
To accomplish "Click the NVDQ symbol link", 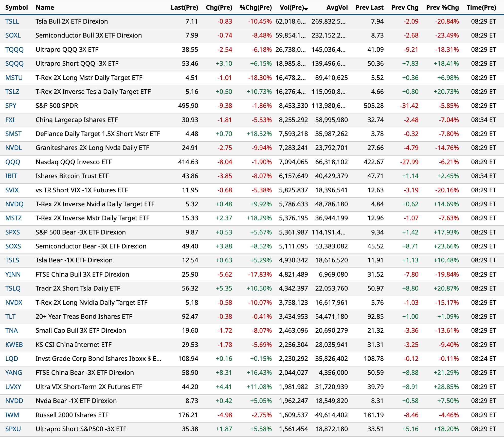I will click(14, 204).
